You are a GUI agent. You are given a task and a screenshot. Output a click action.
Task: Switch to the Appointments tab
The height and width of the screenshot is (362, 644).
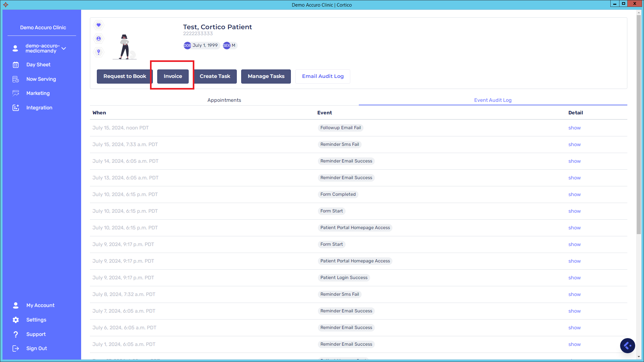point(224,100)
